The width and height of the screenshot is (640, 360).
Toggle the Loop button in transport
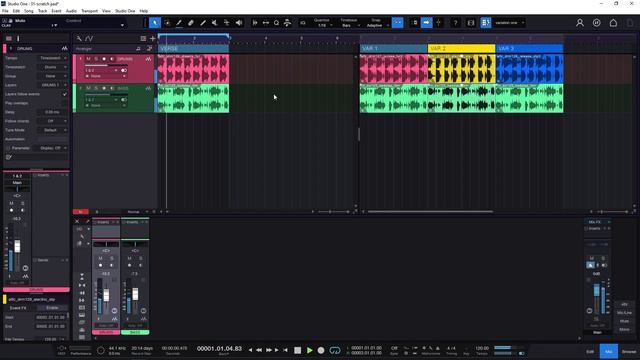(x=335, y=350)
